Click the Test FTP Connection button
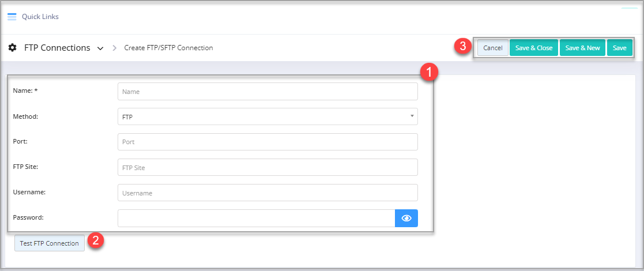The image size is (644, 271). click(x=49, y=243)
